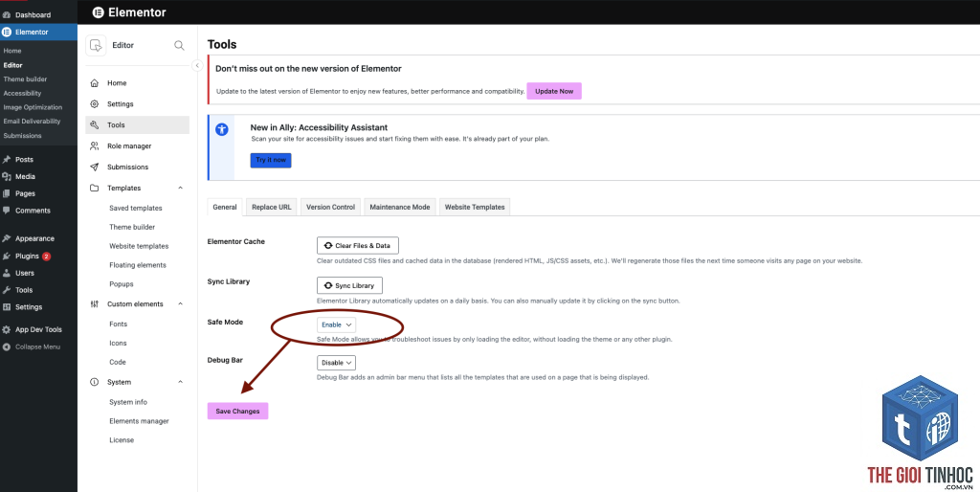The image size is (980, 492).
Task: Open the Maintenance Mode tab
Action: pos(400,207)
